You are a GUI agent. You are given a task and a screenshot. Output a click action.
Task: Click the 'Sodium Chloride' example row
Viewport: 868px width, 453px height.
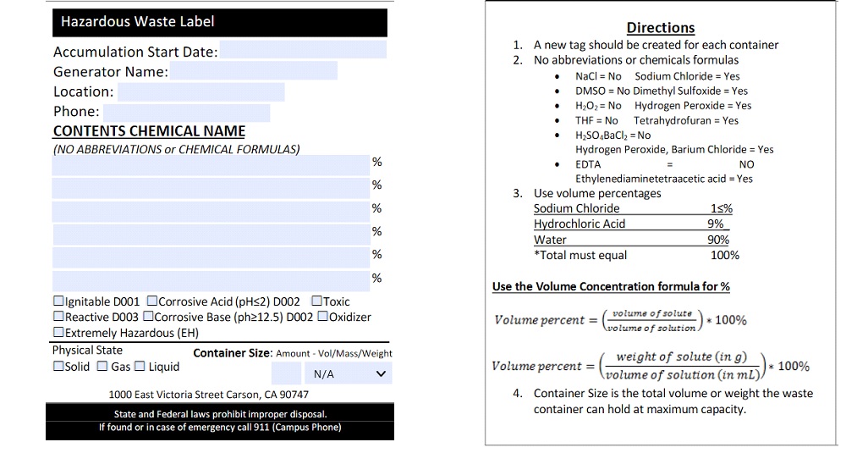click(633, 208)
